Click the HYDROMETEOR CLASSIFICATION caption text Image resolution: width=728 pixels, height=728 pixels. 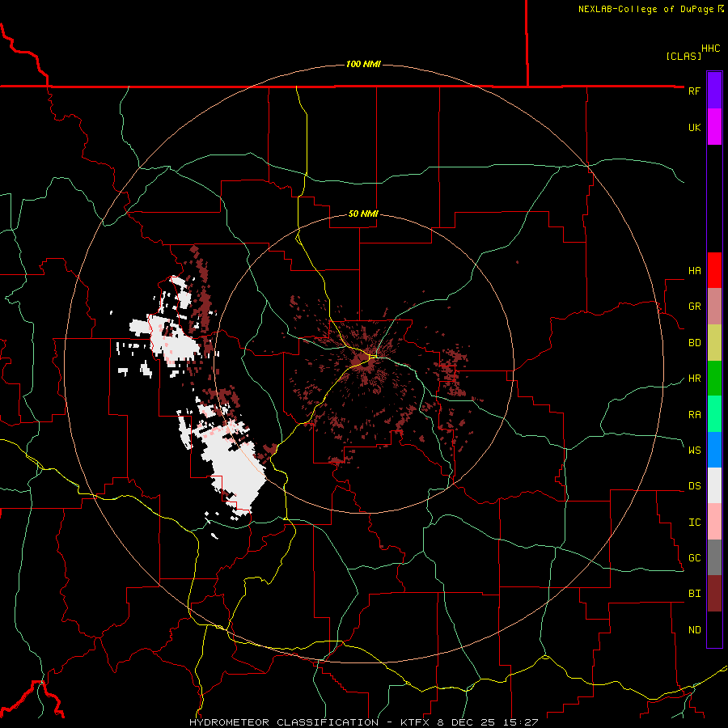pyautogui.click(x=284, y=722)
